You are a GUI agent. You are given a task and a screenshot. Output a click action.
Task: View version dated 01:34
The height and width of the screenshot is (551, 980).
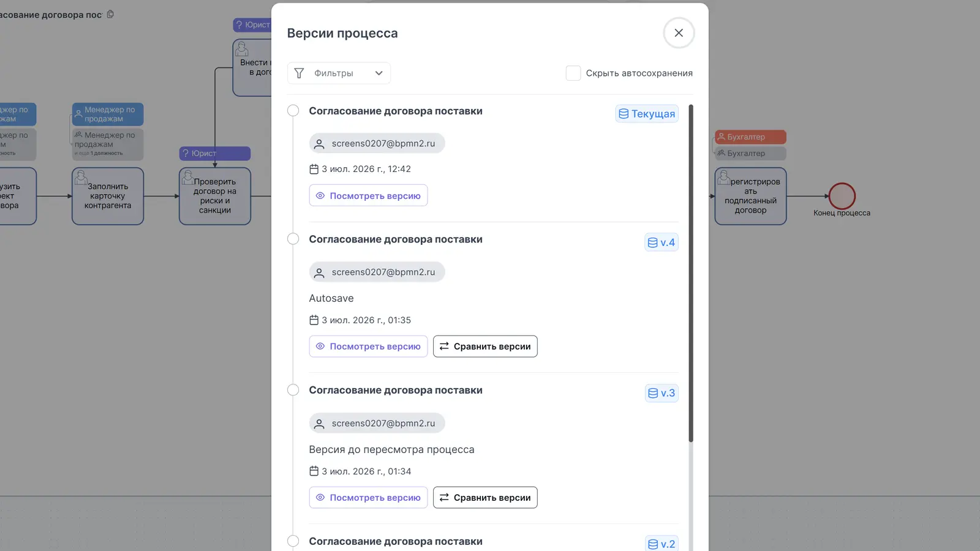[368, 497]
